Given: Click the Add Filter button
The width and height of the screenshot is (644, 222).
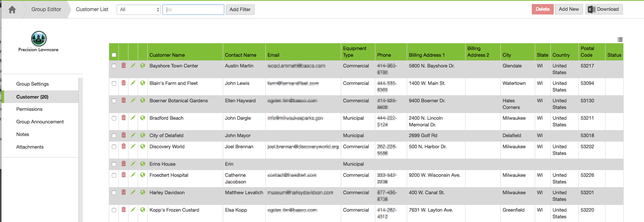Looking at the screenshot, I should click(x=240, y=10).
